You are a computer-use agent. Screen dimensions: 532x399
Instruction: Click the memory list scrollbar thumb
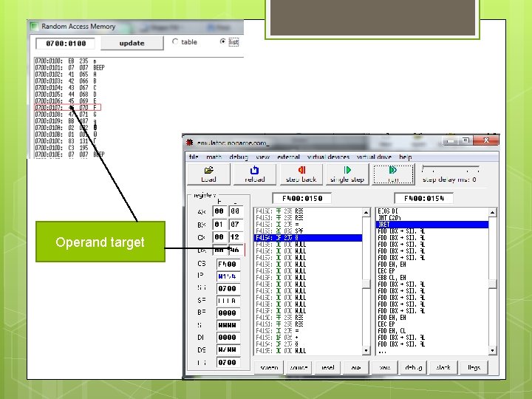pyautogui.click(x=366, y=284)
